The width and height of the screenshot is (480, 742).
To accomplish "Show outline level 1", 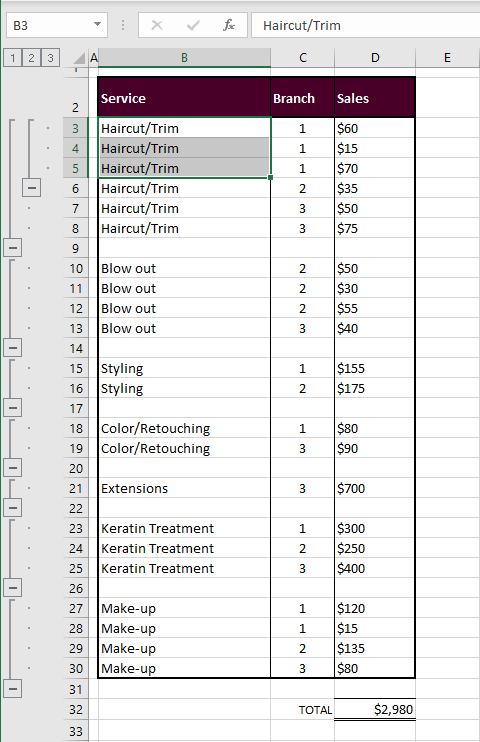I will click(13, 58).
